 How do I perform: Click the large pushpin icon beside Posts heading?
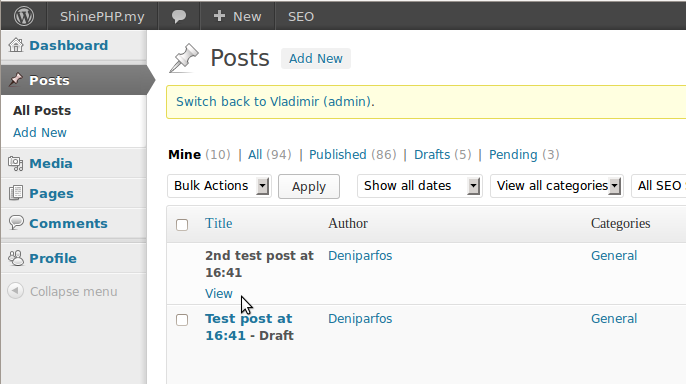(x=184, y=58)
